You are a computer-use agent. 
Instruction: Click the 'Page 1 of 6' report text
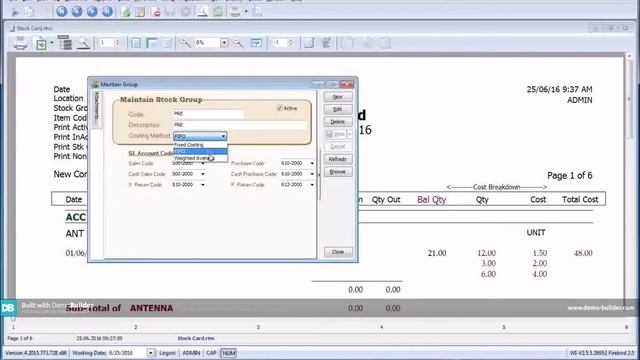tap(569, 176)
